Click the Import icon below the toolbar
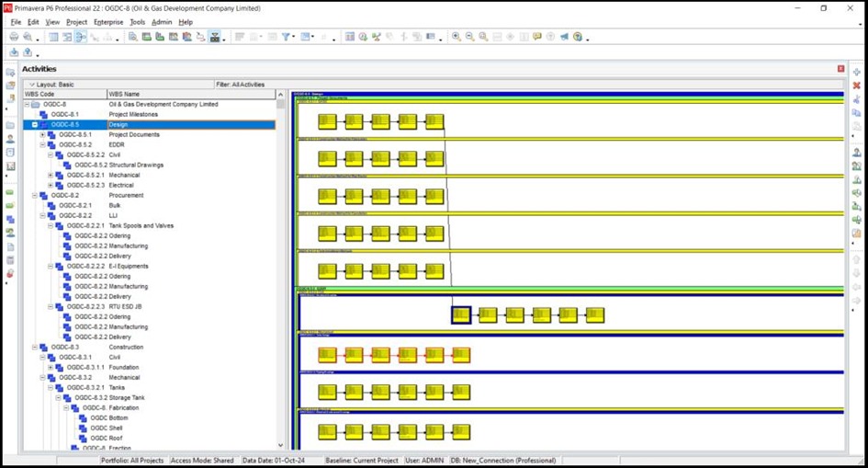868x468 pixels. 14,52
